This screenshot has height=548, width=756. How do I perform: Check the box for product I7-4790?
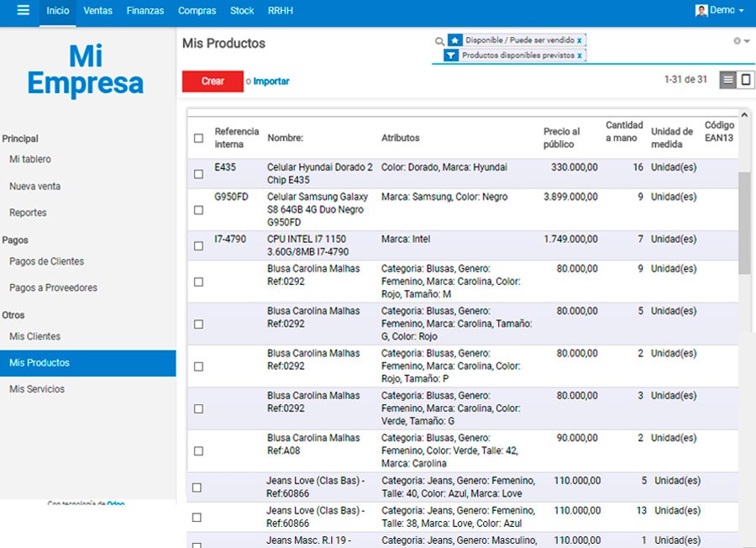pos(198,246)
